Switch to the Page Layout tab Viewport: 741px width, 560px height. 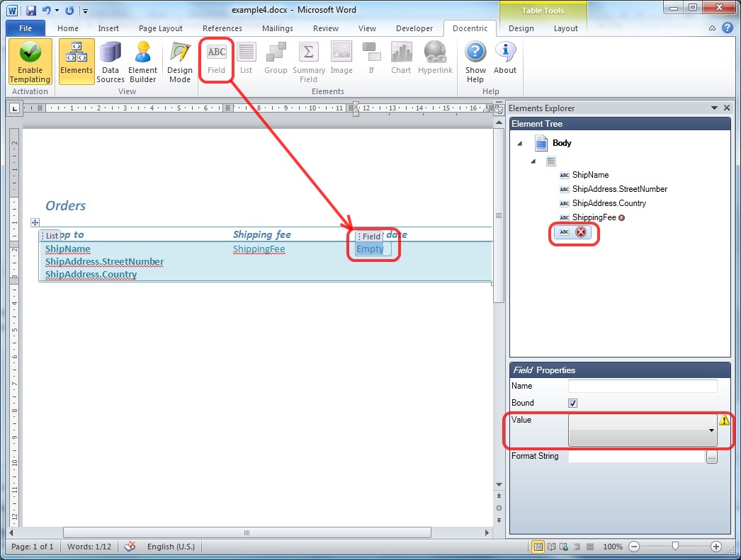(161, 28)
